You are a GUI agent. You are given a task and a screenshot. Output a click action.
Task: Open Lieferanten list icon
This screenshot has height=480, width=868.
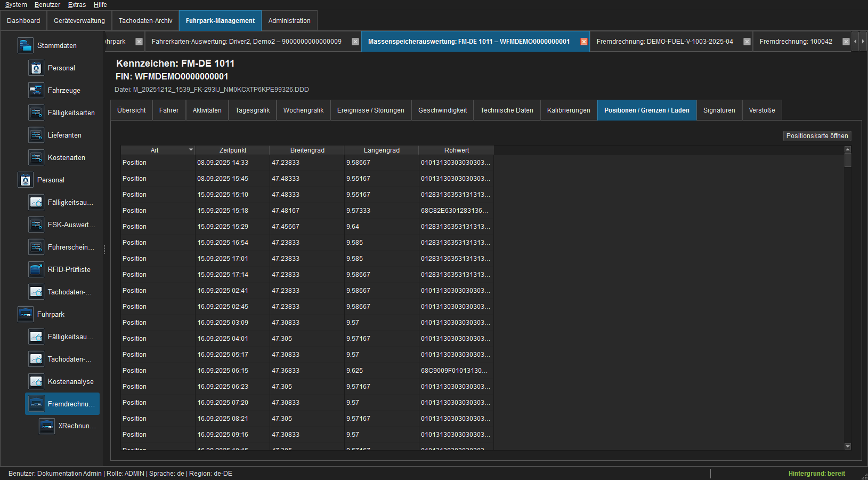36,135
